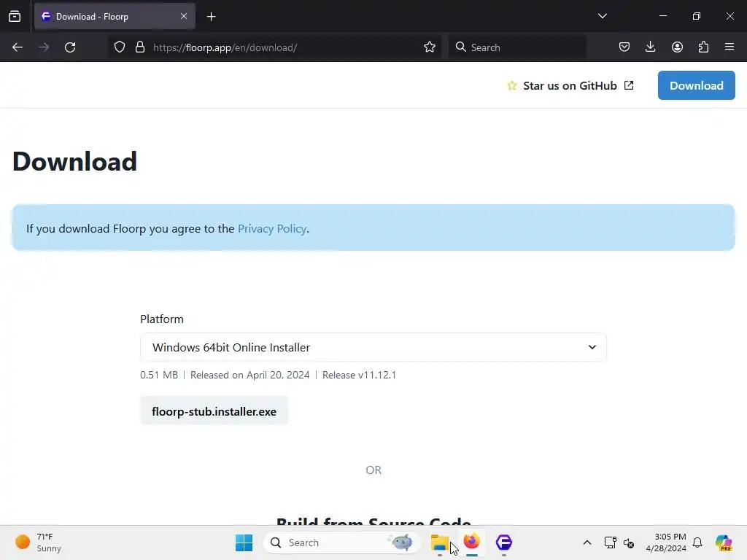Open the Downloads panel arrow icon

click(x=650, y=47)
